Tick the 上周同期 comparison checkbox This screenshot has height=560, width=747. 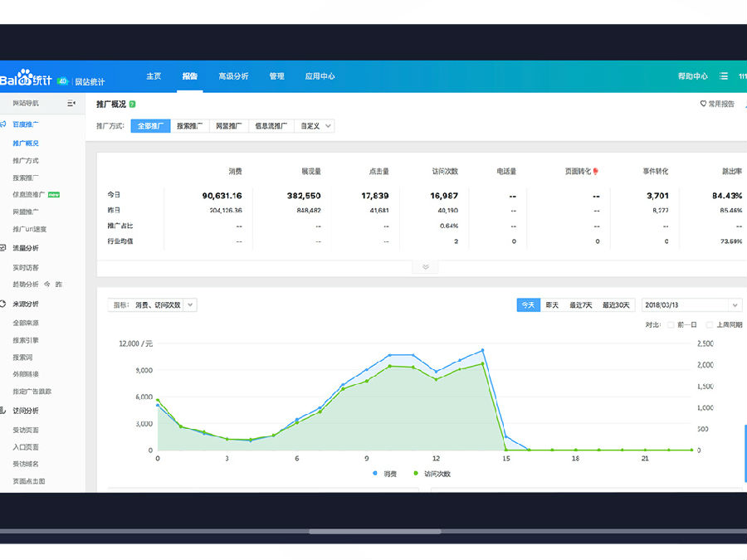coord(709,325)
